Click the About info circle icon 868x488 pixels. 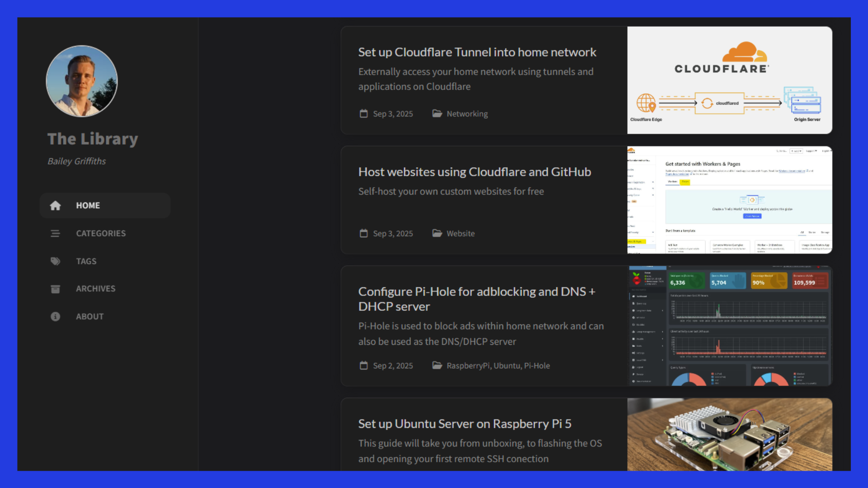(x=55, y=317)
